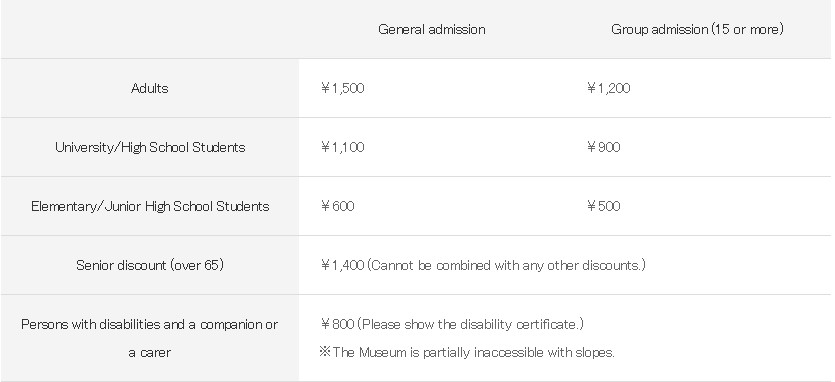Select the ¥900 student group price
This screenshot has width=835, height=382.
(603, 148)
